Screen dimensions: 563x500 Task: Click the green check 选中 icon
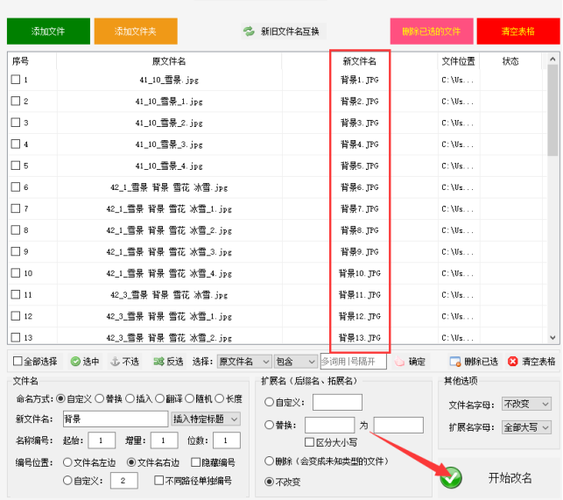75,361
